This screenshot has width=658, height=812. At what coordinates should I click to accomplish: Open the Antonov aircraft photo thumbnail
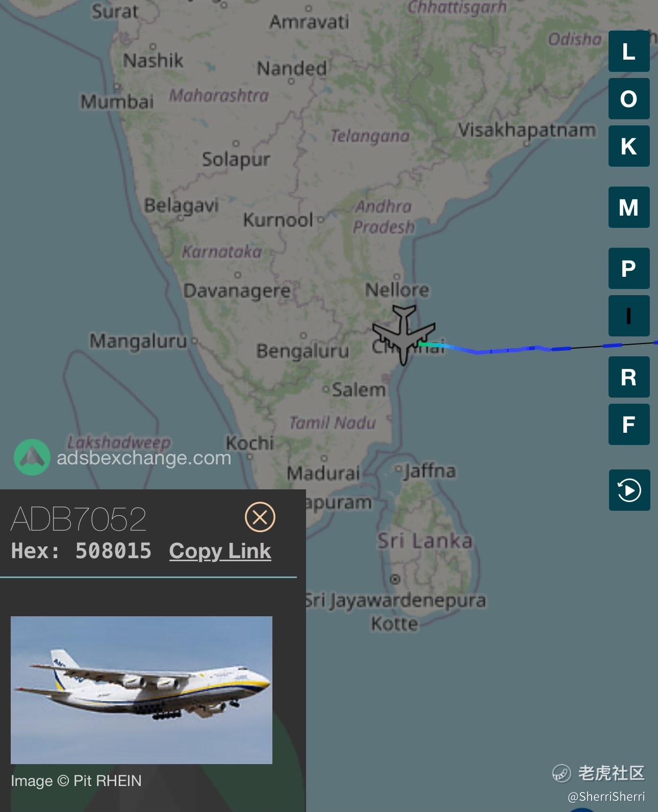[141, 690]
